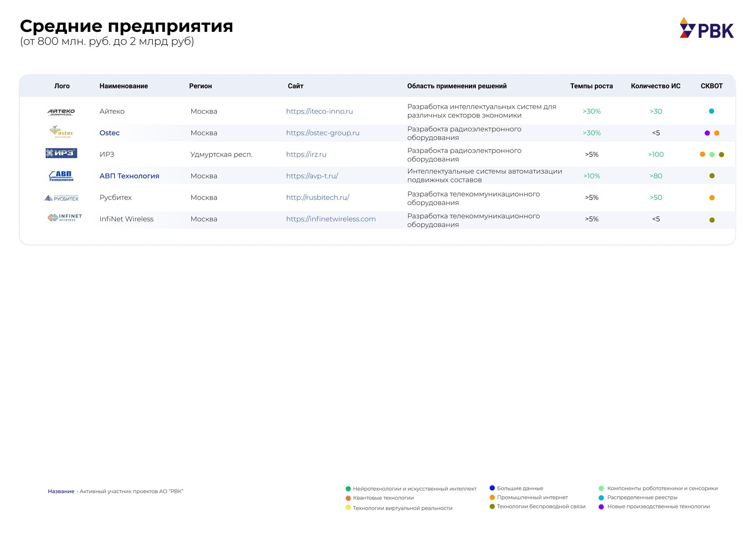756x534 pixels.
Task: Click the Разработка интеллектуальных систем description
Action: [x=481, y=111]
